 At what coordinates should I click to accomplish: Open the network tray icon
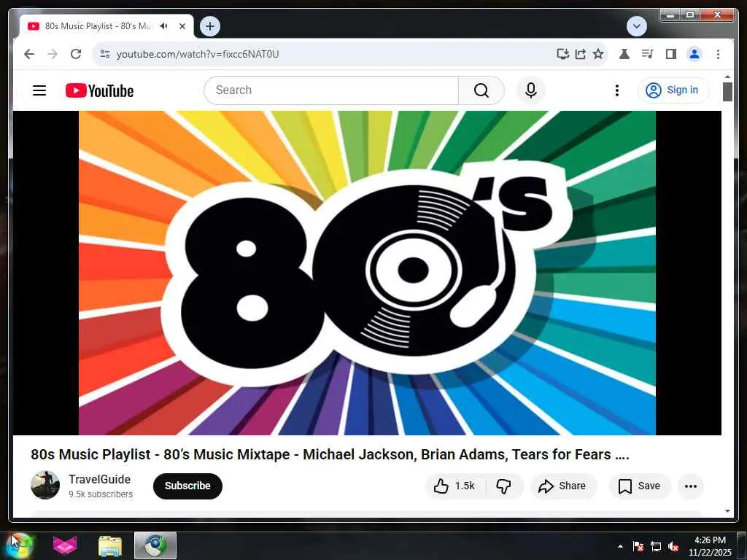pyautogui.click(x=656, y=546)
